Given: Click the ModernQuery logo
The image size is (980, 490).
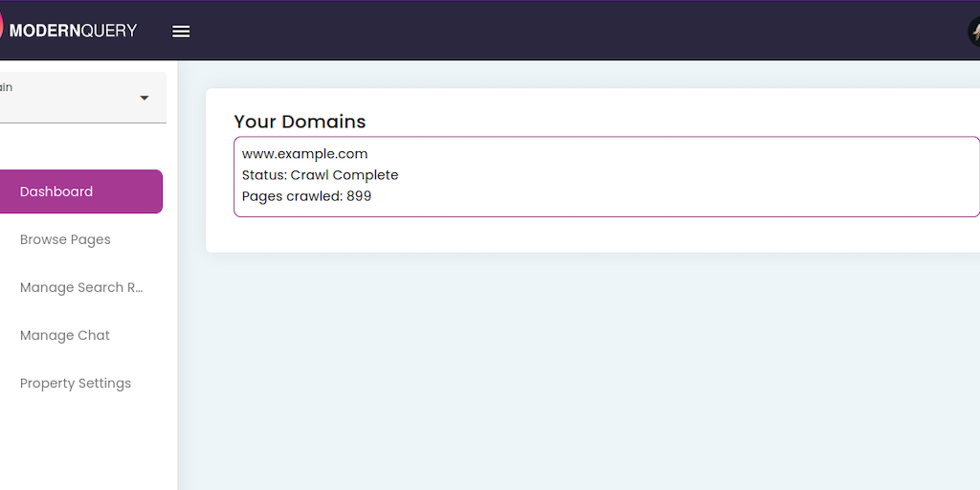Looking at the screenshot, I should [x=68, y=30].
